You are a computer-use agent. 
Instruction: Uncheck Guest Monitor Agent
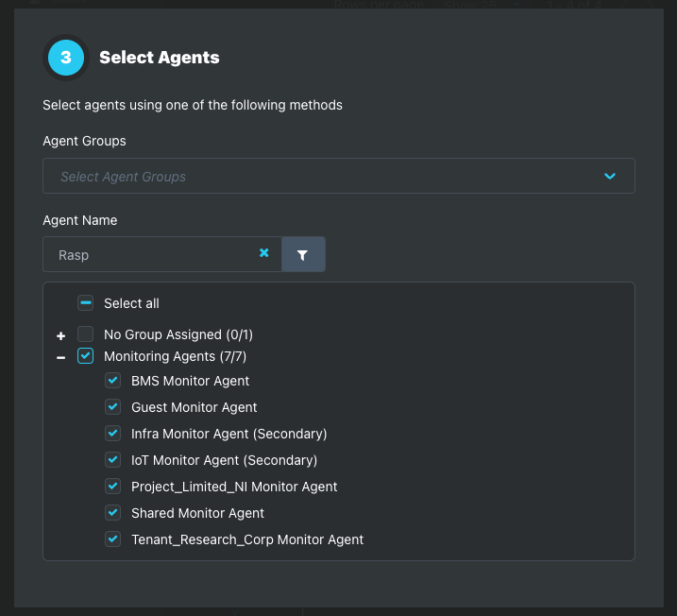(112, 407)
